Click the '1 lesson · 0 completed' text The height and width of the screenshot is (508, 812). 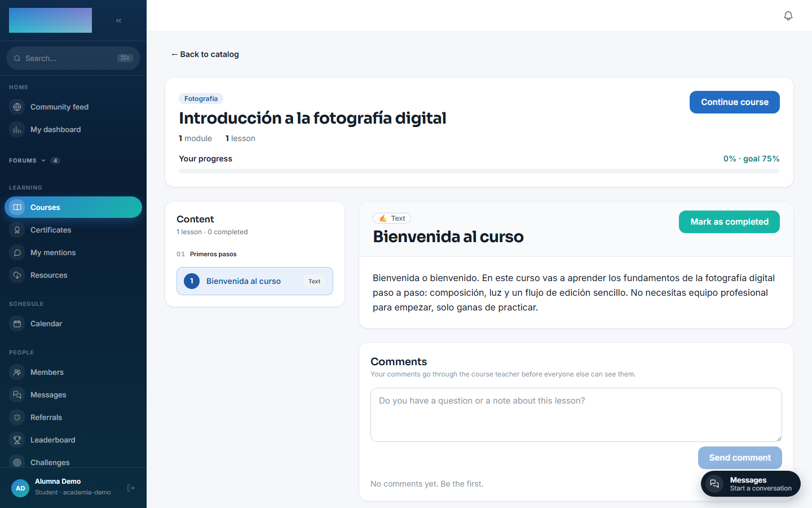click(212, 232)
